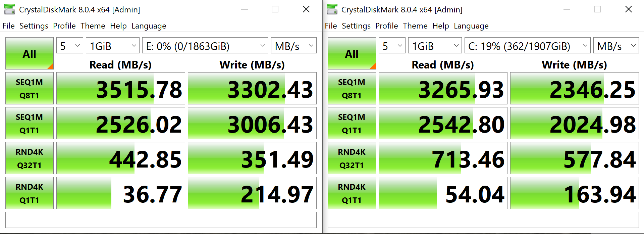Open C: drive selector dropdown
644x235 pixels.
(x=528, y=45)
